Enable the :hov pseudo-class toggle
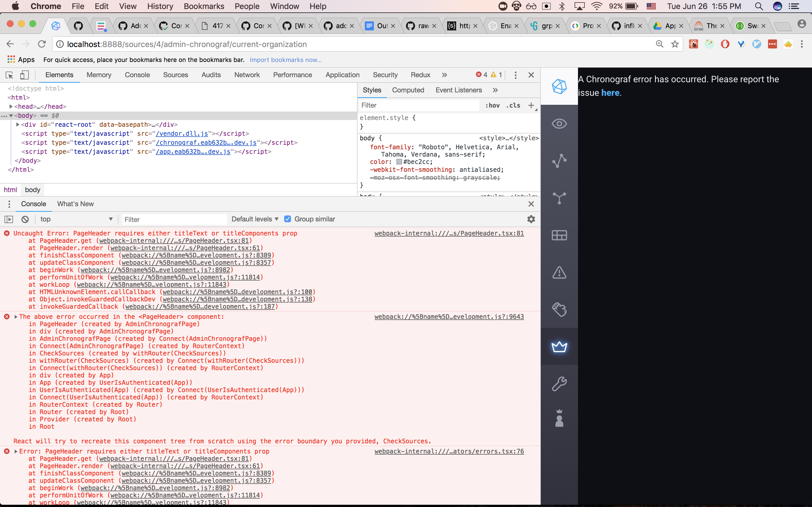Image resolution: width=812 pixels, height=507 pixels. coord(492,105)
